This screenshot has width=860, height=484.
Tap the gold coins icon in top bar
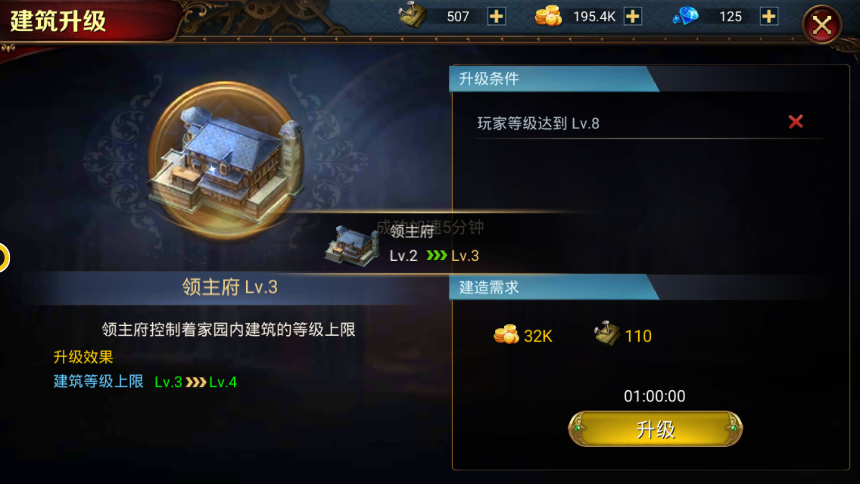[548, 15]
